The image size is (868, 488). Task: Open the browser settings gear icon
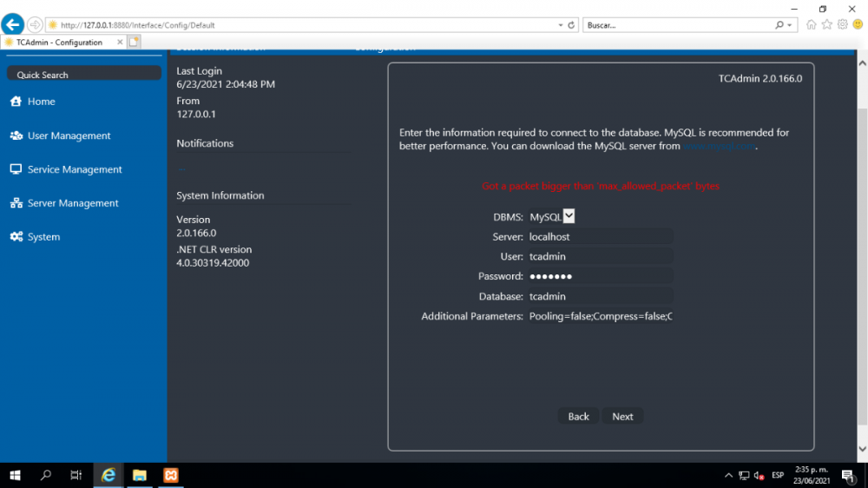(842, 25)
